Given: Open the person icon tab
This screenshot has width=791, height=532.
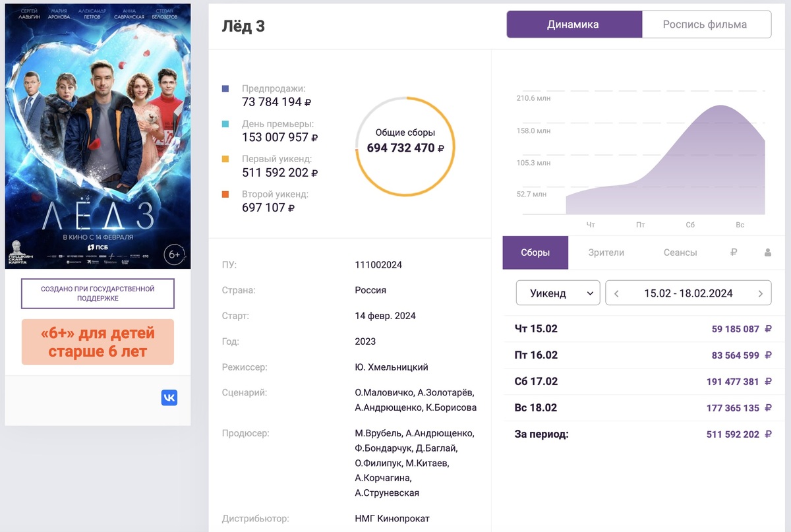Looking at the screenshot, I should tap(767, 252).
